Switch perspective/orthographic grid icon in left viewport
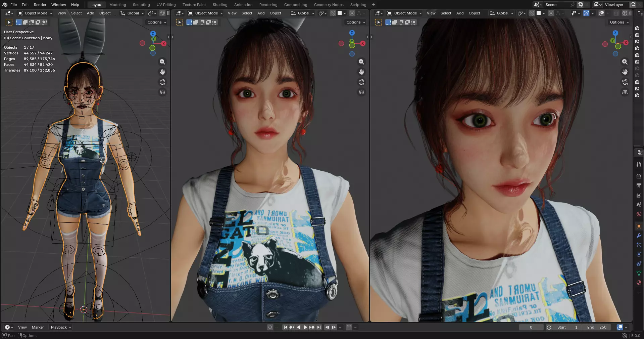 coord(162,92)
